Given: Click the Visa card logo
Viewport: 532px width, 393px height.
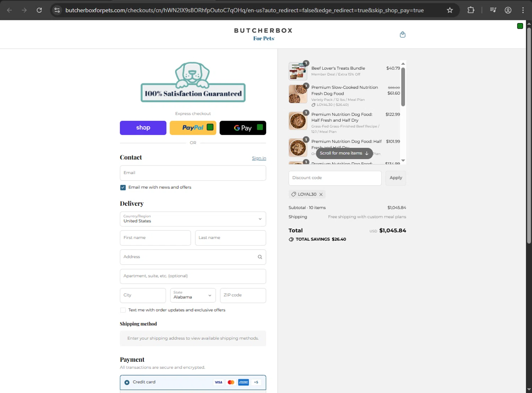Looking at the screenshot, I should [218, 382].
